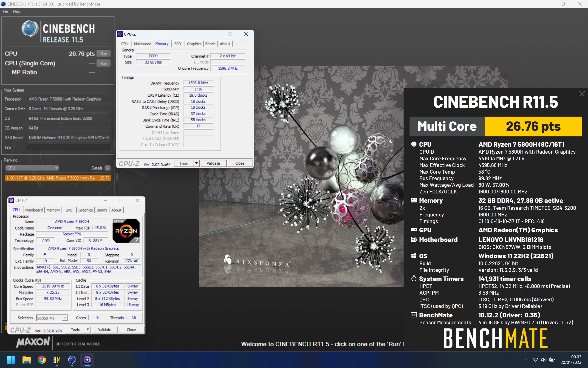Select the 8C/16T ranking result row

[58, 178]
